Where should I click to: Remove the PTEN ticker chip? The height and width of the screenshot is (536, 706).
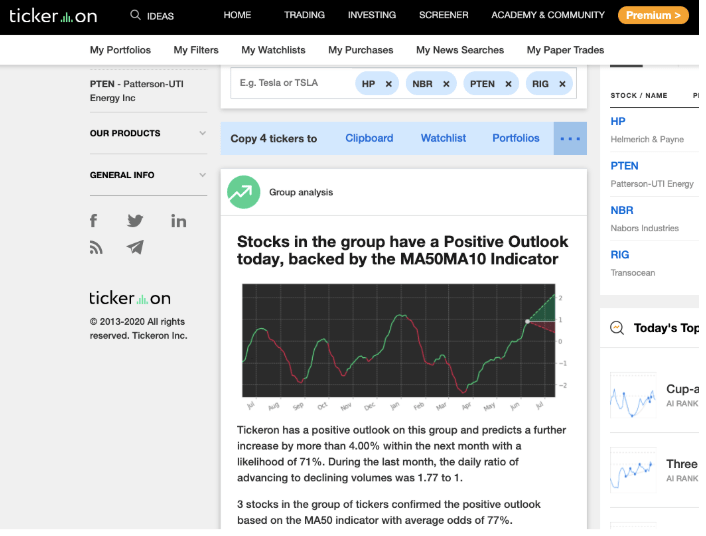(x=508, y=84)
